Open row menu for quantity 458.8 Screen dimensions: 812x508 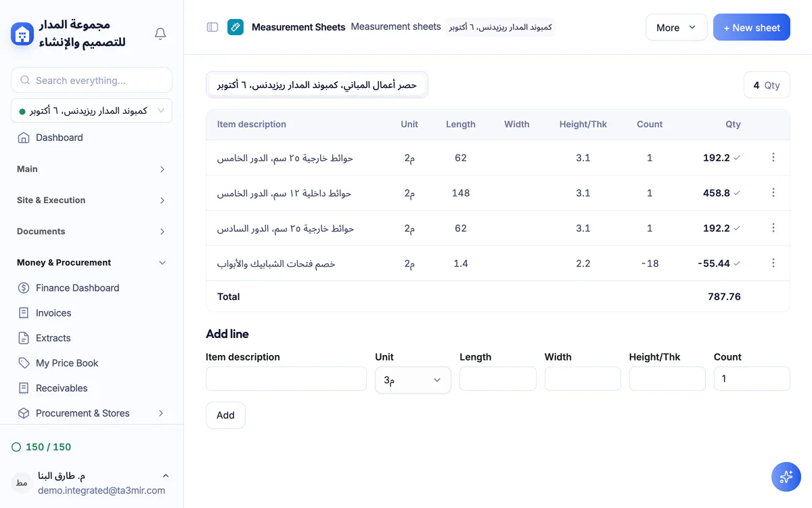click(x=773, y=192)
